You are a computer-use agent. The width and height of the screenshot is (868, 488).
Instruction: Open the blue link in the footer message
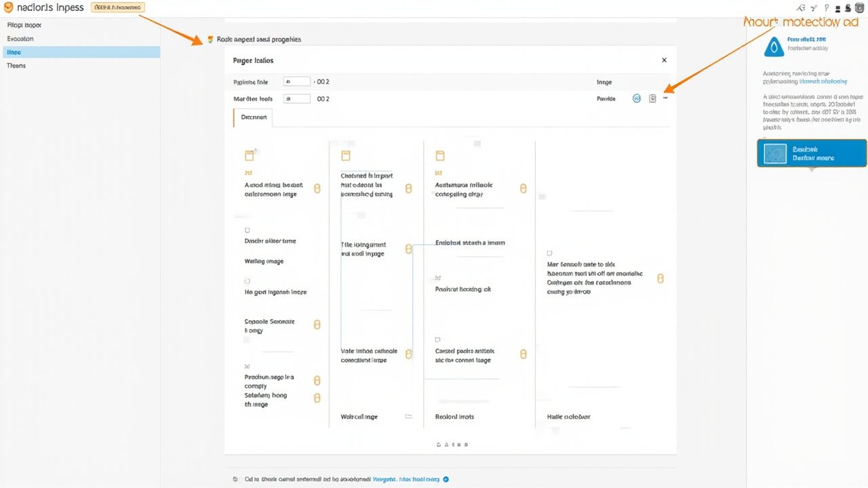(x=406, y=479)
